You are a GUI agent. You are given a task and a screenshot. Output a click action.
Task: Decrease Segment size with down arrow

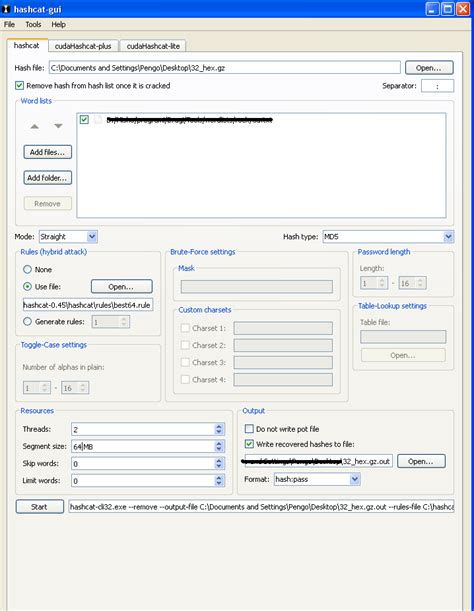[x=219, y=449]
